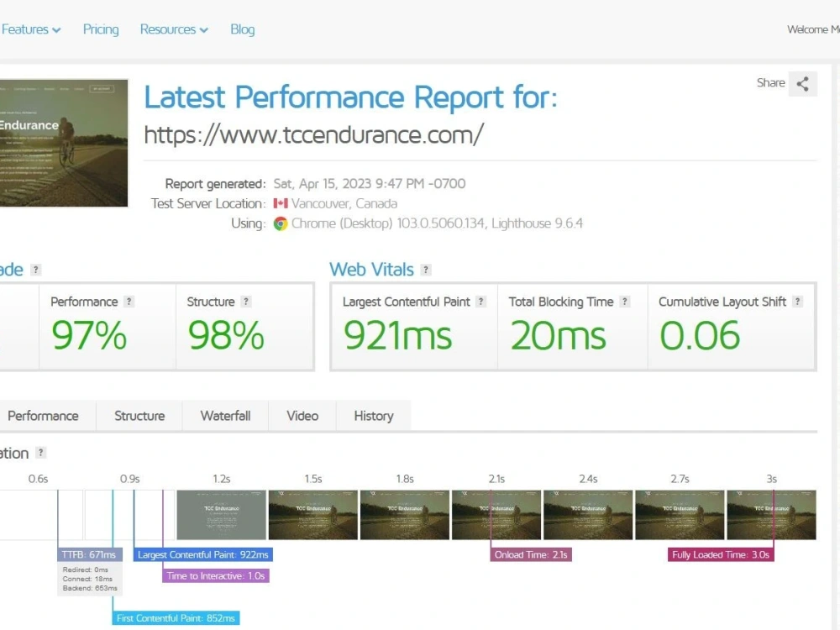The image size is (840, 630).
Task: Click the Canada flag icon
Action: tap(281, 203)
